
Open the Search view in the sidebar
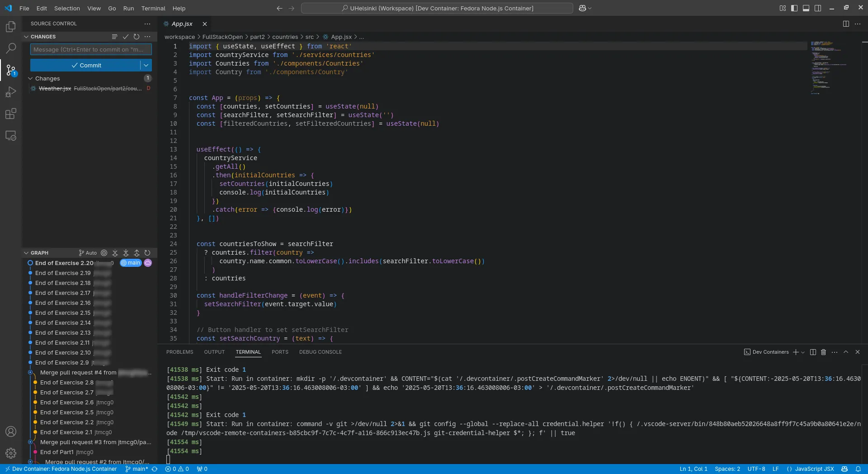click(11, 48)
